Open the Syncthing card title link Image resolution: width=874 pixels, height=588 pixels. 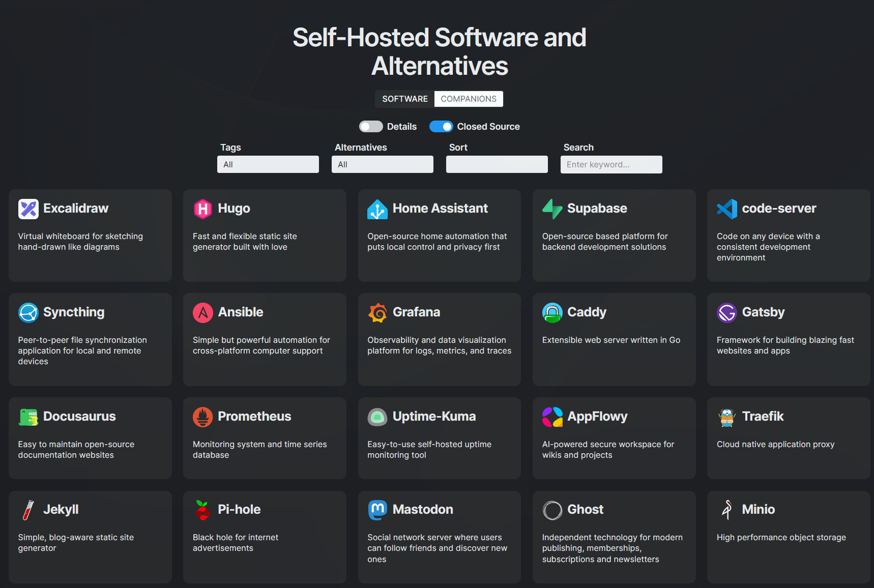[74, 312]
